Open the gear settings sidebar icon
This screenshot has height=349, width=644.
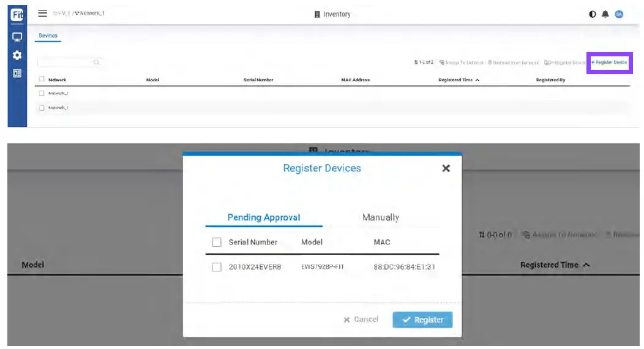[17, 55]
